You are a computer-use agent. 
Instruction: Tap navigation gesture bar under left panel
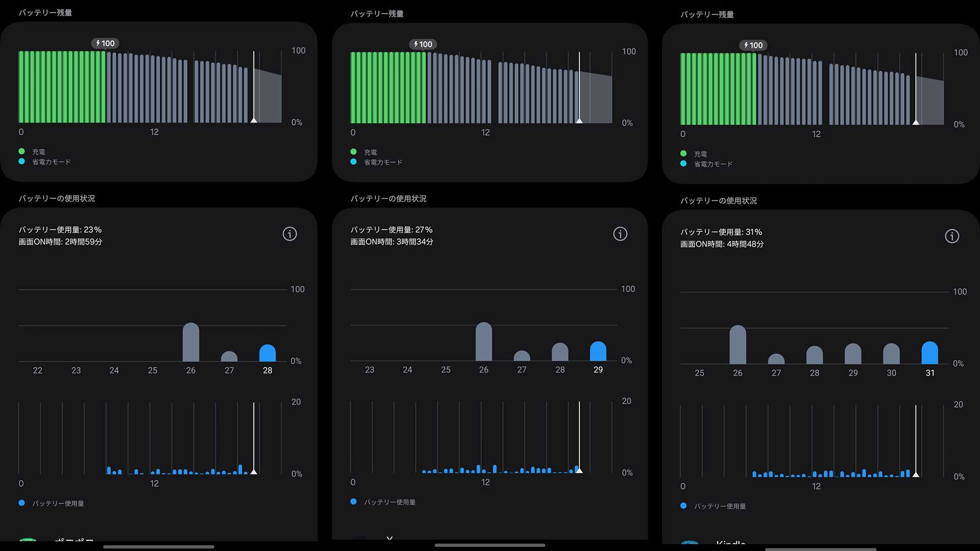159,546
